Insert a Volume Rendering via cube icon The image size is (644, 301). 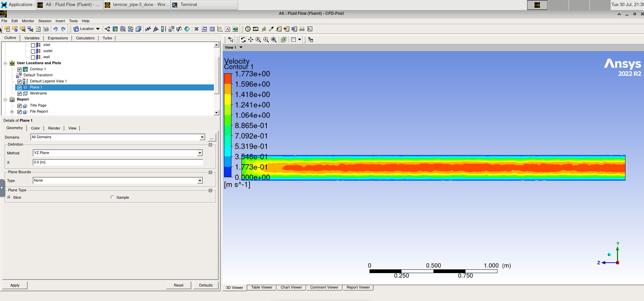tap(138, 29)
